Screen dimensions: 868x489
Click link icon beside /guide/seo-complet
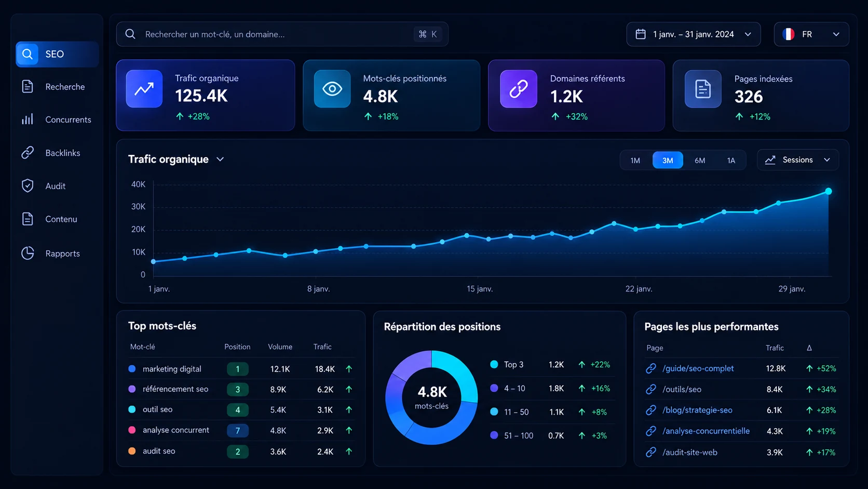[x=651, y=368]
